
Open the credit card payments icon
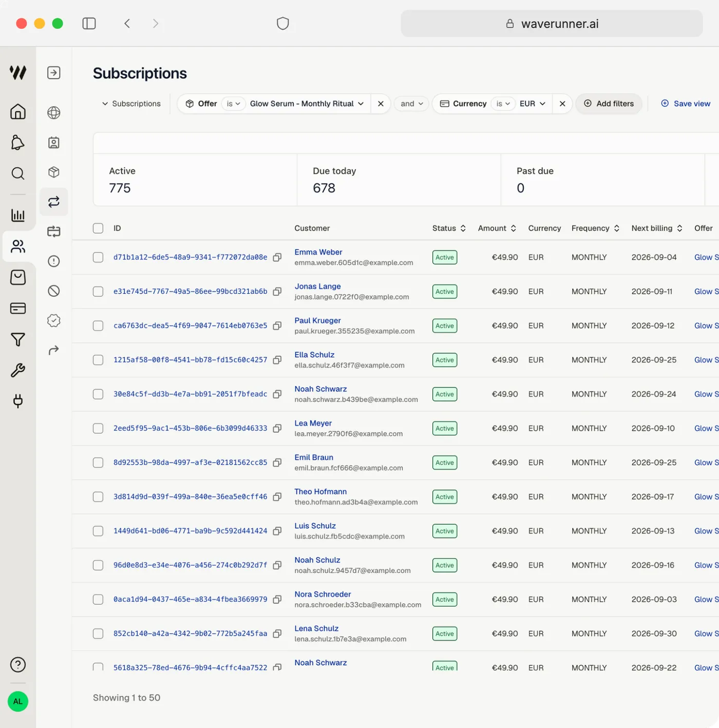[x=18, y=308]
